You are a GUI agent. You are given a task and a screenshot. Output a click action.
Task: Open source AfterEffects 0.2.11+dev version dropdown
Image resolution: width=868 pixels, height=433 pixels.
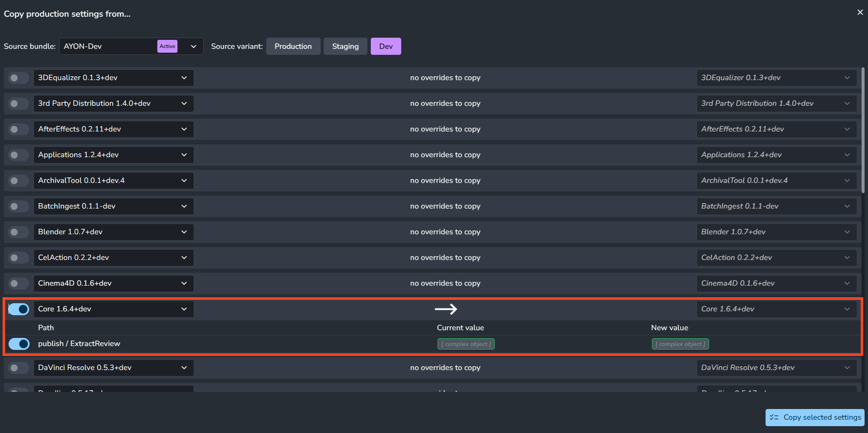tap(114, 129)
